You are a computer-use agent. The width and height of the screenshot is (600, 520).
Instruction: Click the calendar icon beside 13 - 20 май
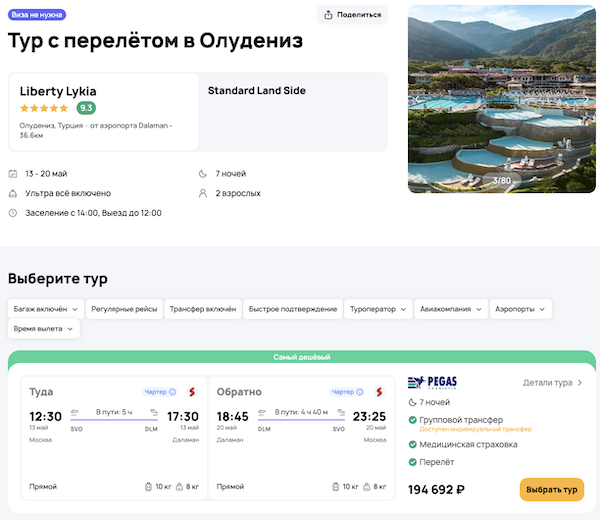pyautogui.click(x=13, y=174)
